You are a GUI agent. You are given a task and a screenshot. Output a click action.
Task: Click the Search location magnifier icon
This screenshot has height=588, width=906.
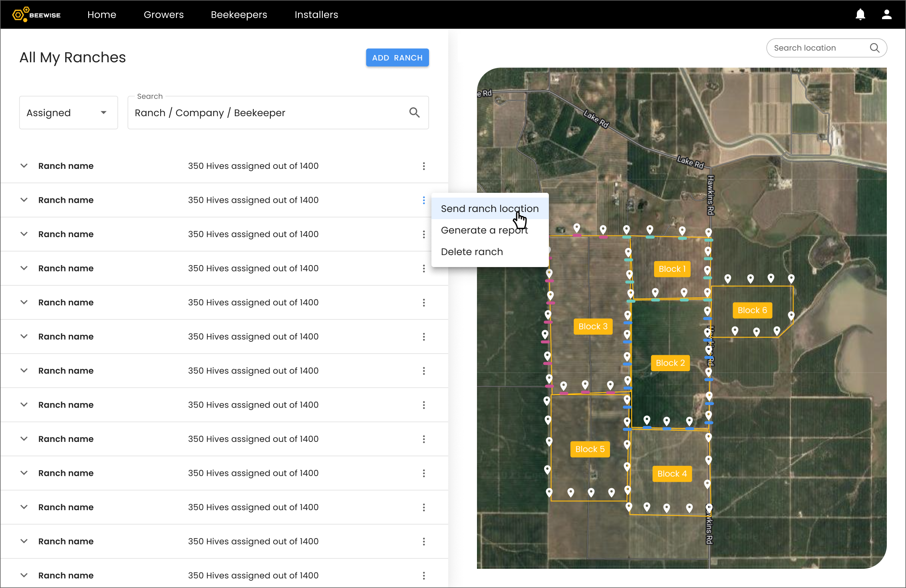[x=874, y=48]
